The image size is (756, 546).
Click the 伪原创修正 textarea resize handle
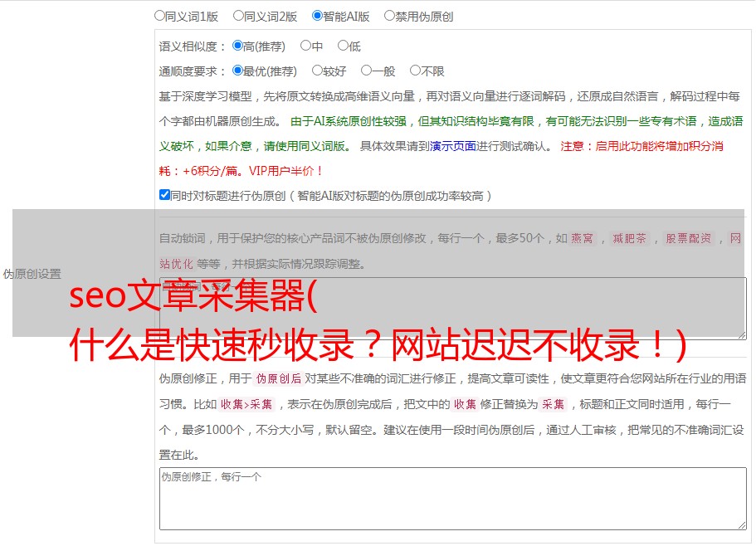(x=742, y=525)
